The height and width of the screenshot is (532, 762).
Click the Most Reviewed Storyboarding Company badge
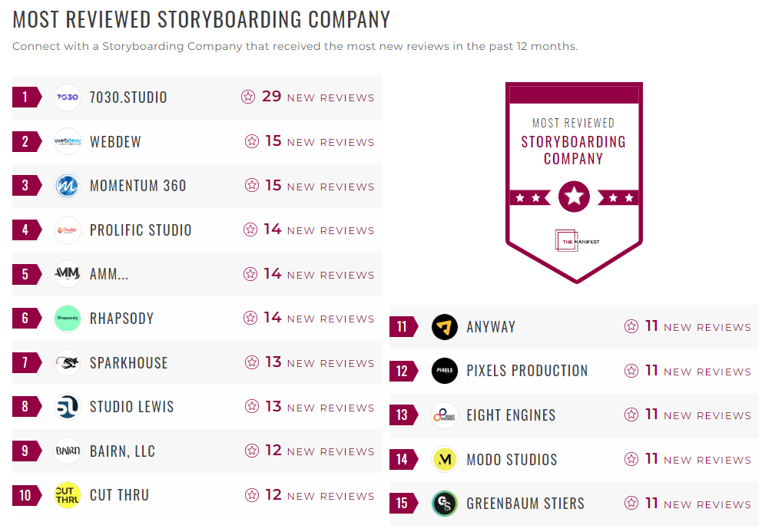574,182
